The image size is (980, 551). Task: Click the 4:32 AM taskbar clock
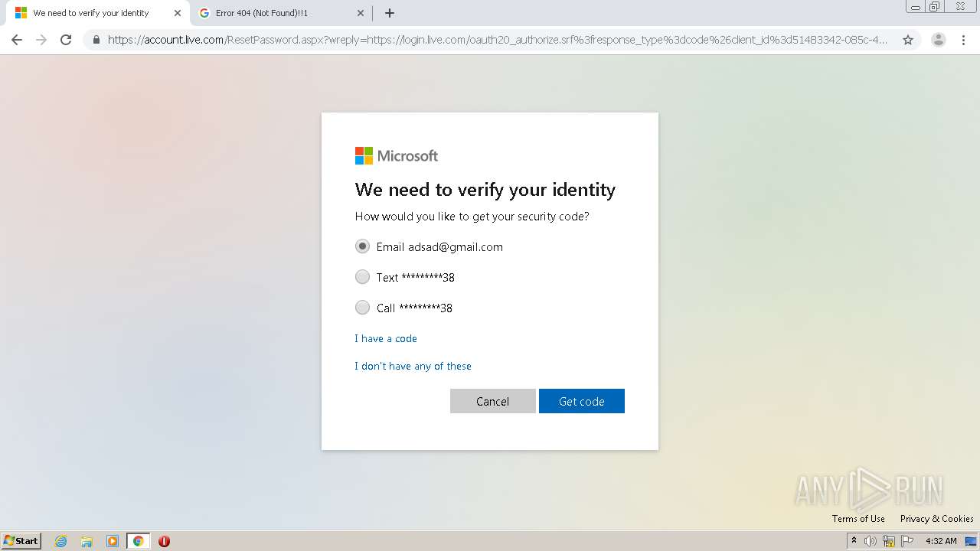click(x=941, y=541)
